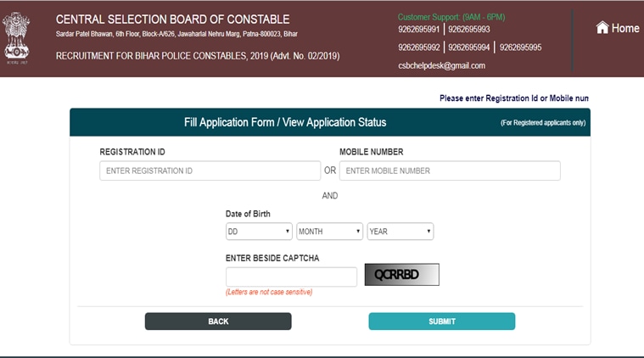
Task: Click the Central Selection Board of Constable title
Action: [x=172, y=20]
